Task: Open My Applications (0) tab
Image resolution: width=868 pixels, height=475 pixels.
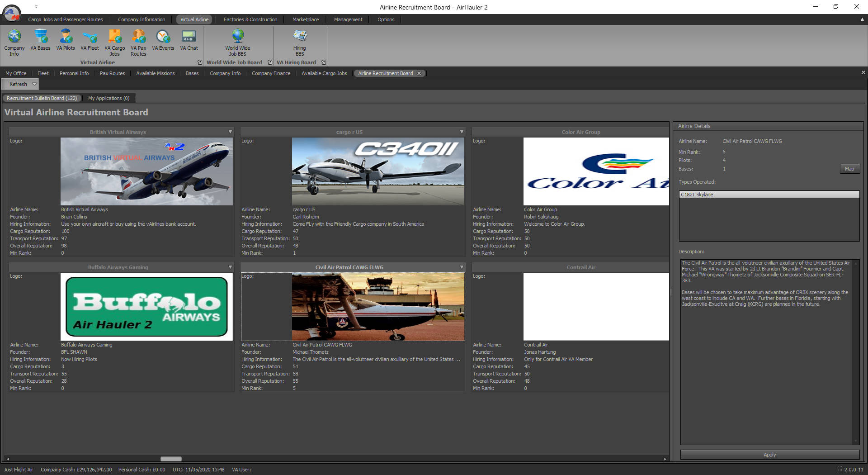Action: 109,98
